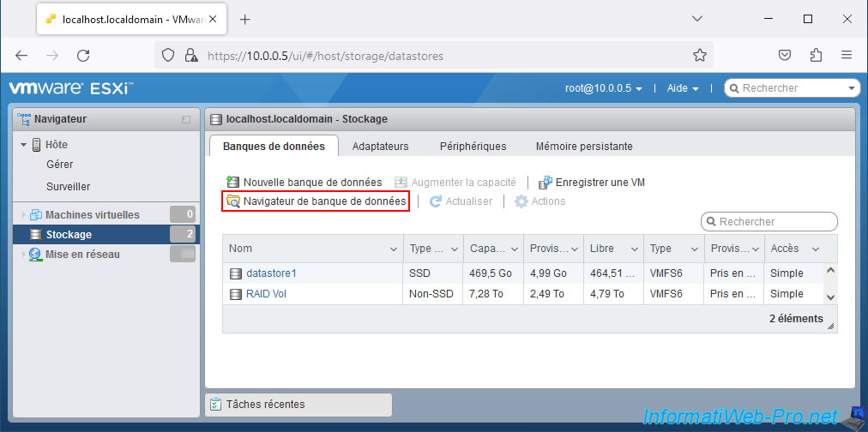Switch to the Adaptateurs tab
The width and height of the screenshot is (868, 432).
(x=380, y=147)
